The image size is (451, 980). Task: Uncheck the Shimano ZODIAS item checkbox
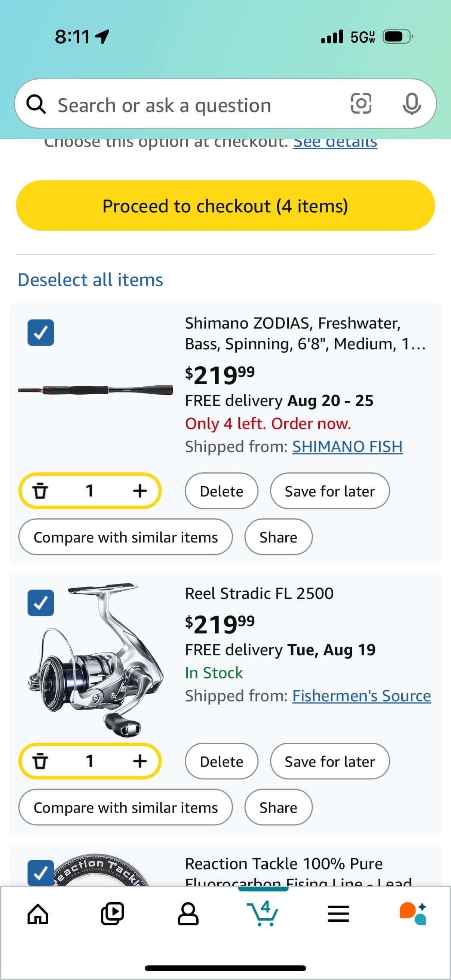click(x=41, y=333)
